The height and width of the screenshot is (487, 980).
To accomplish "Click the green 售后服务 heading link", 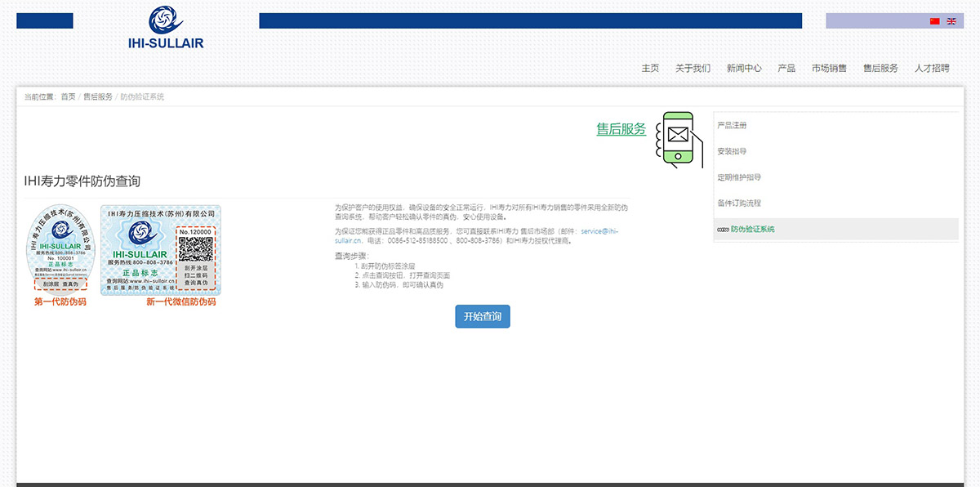I will [x=621, y=129].
